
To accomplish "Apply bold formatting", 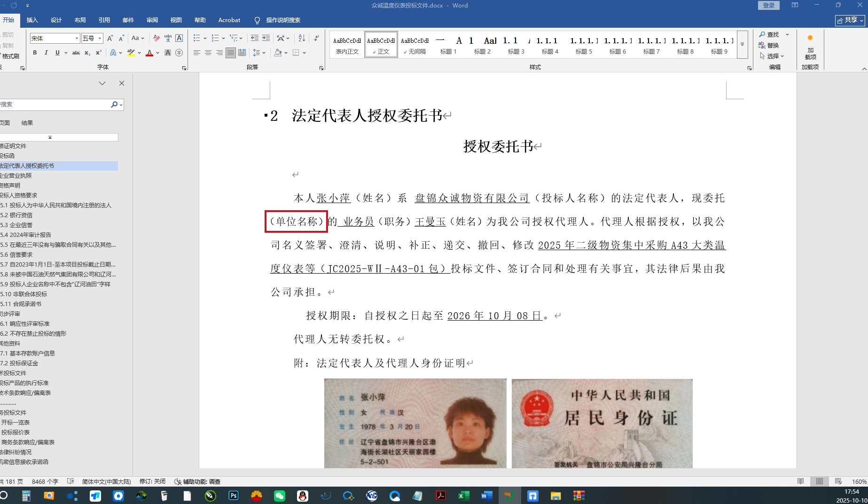I will [35, 53].
